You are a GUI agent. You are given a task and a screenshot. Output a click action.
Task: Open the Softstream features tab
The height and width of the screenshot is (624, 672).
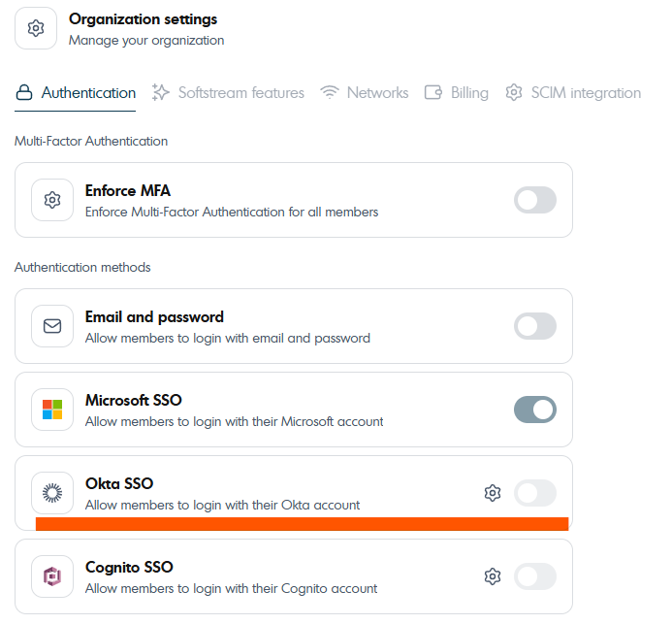(x=229, y=93)
